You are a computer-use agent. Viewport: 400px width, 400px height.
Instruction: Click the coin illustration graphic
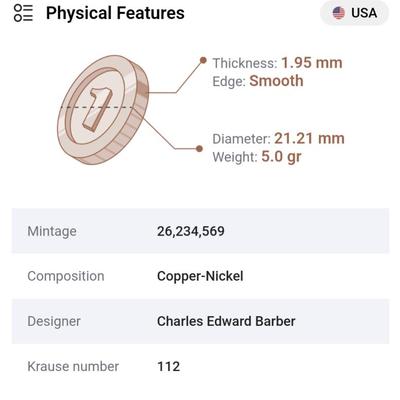click(103, 110)
